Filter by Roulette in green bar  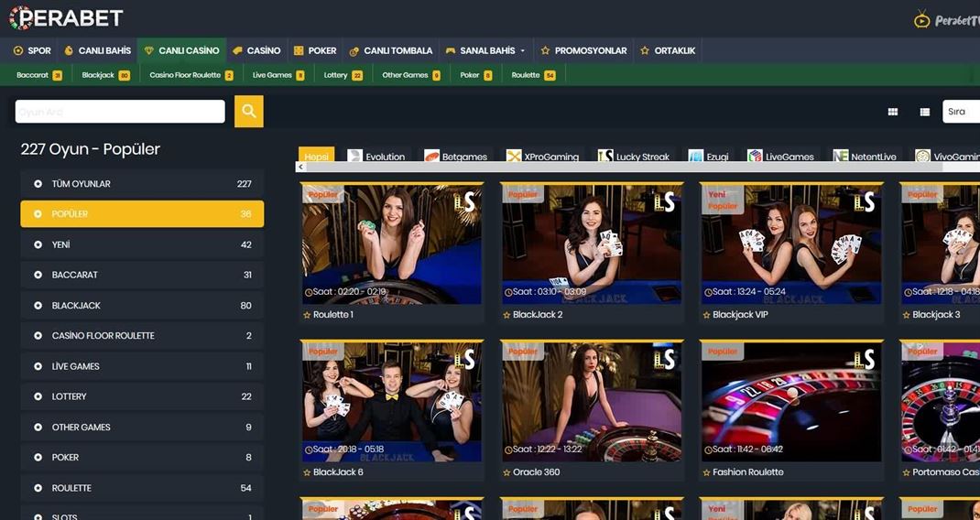coord(533,75)
